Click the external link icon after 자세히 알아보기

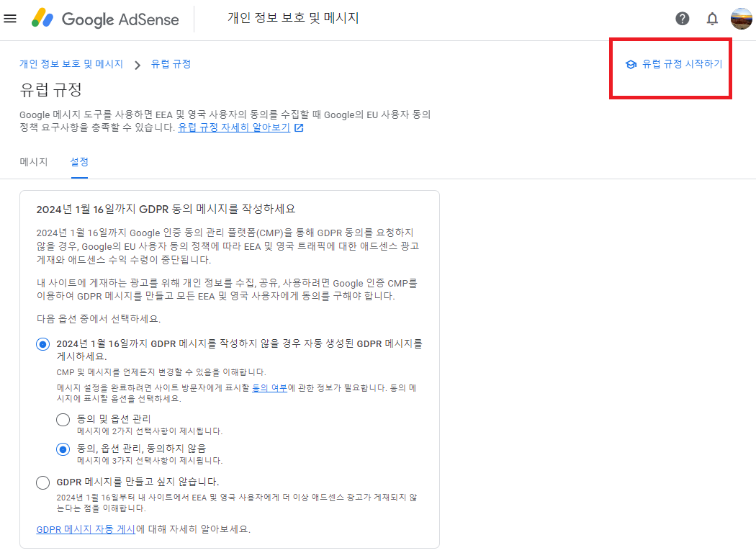point(299,127)
